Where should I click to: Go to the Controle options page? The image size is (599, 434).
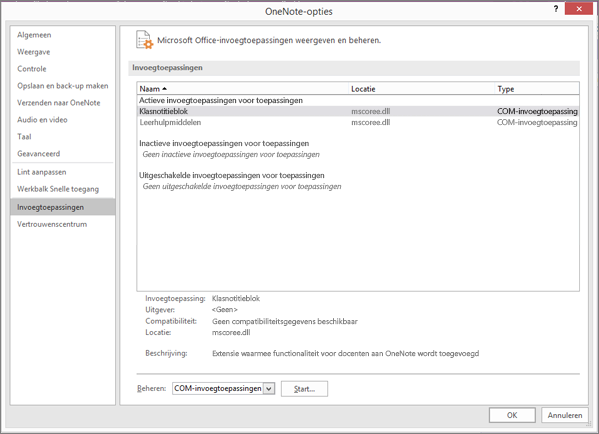click(32, 69)
